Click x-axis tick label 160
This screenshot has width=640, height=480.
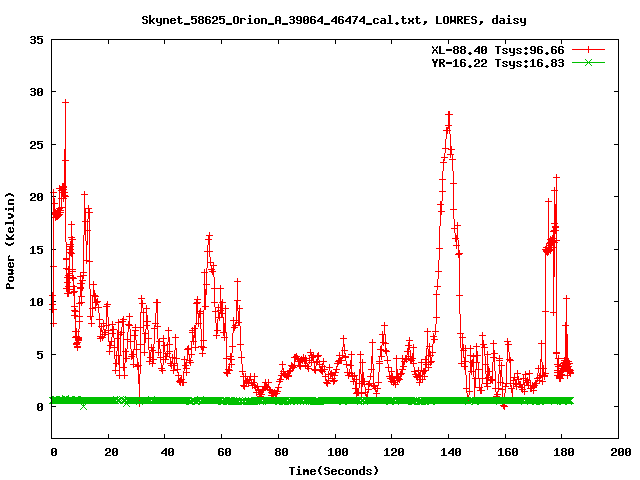click(x=508, y=452)
